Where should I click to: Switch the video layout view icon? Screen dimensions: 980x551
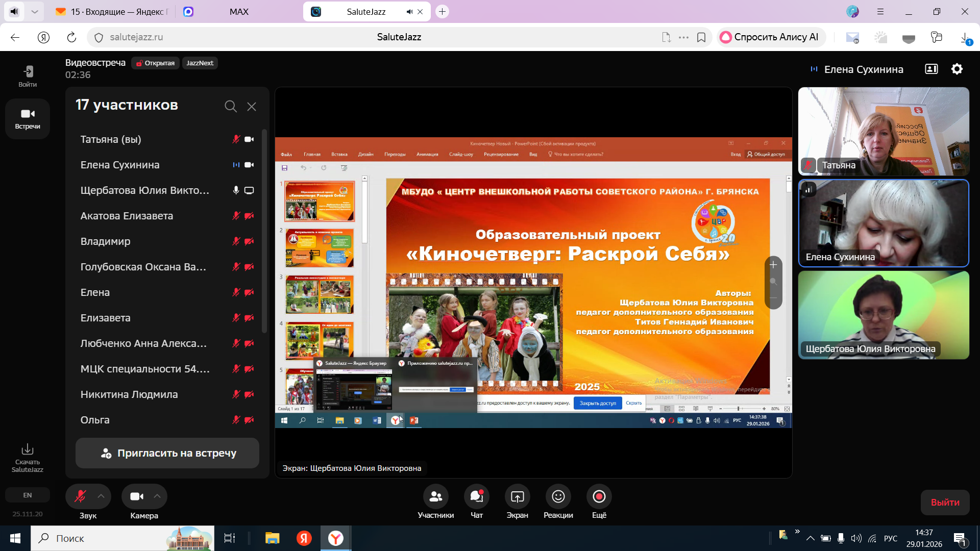point(931,69)
